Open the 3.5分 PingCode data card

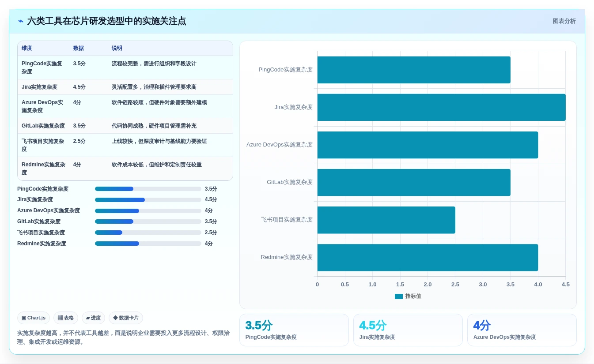[294, 330]
